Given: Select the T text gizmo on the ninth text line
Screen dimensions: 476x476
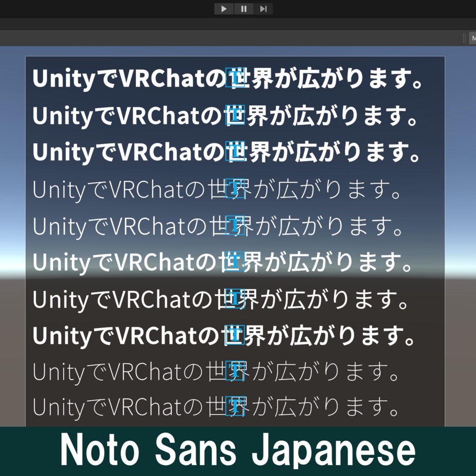Looking at the screenshot, I should click(x=235, y=370).
